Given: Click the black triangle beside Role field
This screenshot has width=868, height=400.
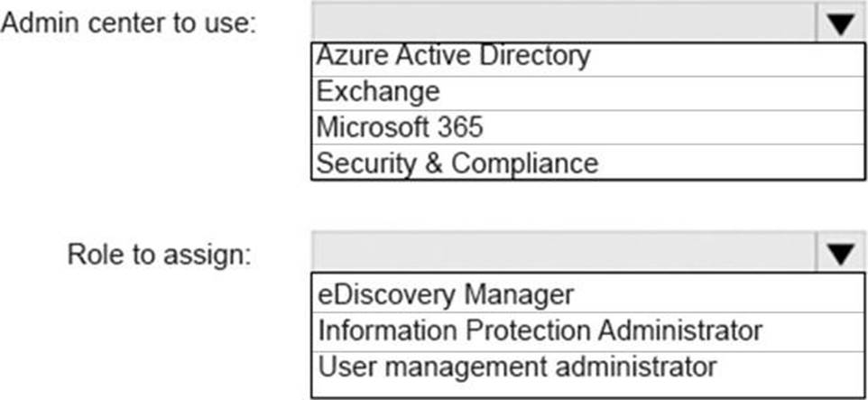Looking at the screenshot, I should (840, 255).
